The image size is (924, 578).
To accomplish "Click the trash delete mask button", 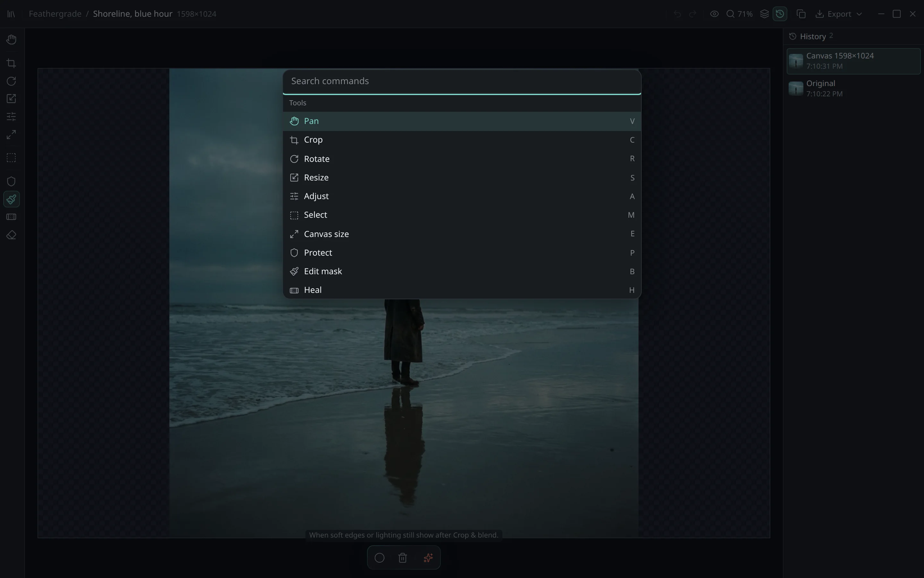I will pos(403,558).
